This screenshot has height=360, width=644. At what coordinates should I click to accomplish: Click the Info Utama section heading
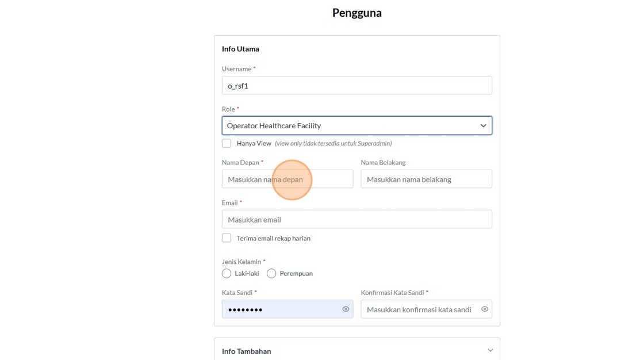tap(240, 49)
